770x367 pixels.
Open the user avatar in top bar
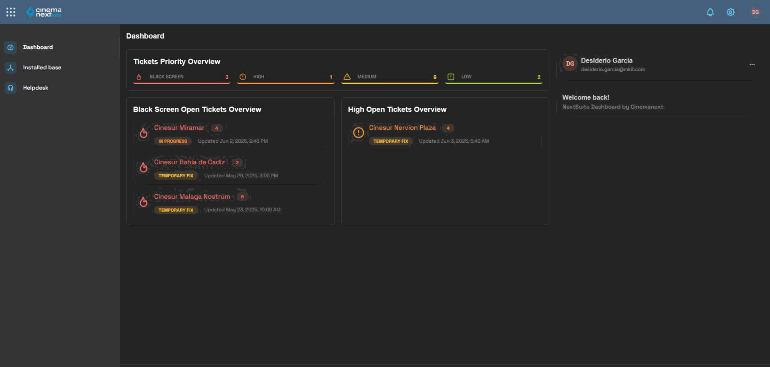click(x=755, y=12)
